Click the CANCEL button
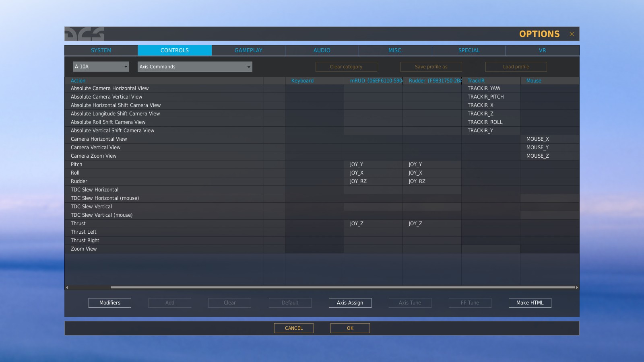The height and width of the screenshot is (362, 644). pyautogui.click(x=294, y=328)
